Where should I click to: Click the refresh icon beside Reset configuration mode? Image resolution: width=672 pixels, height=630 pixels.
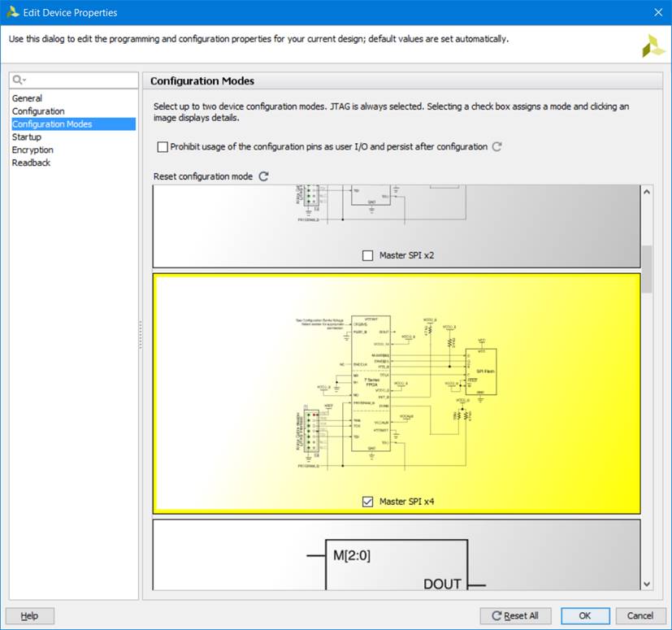tap(263, 176)
